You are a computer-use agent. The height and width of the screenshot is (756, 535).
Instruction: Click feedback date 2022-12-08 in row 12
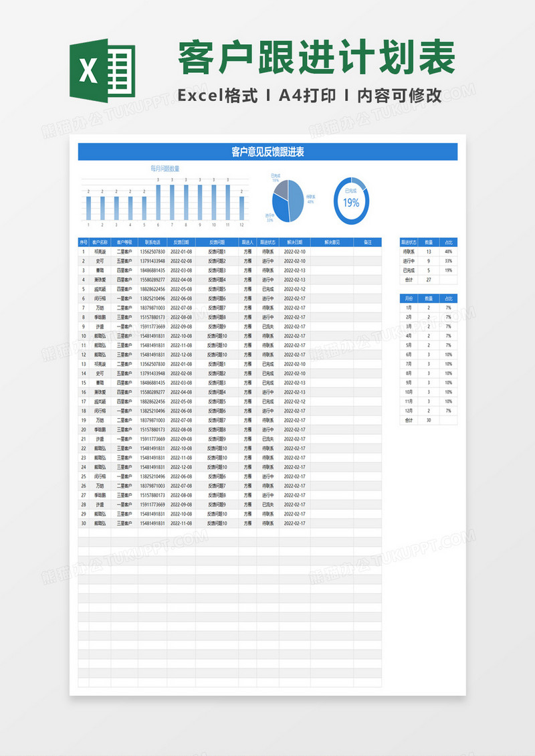pyautogui.click(x=181, y=355)
